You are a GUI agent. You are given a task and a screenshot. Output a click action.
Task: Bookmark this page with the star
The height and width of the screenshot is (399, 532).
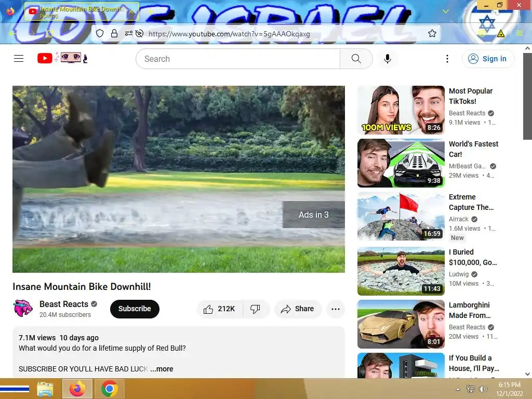coord(432,34)
